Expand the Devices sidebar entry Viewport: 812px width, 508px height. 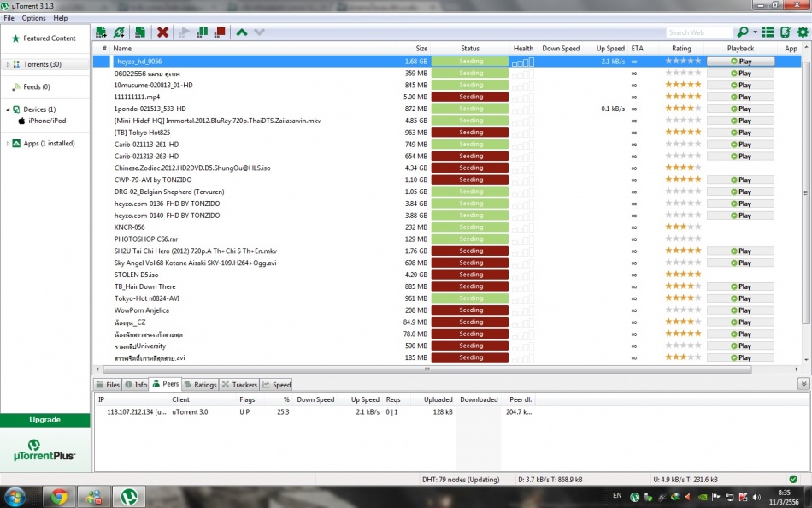click(x=9, y=109)
